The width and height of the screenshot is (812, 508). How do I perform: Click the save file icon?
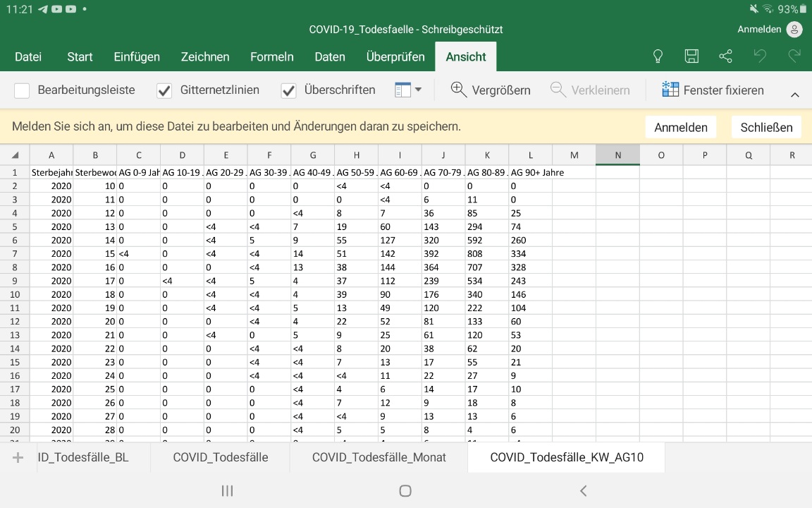[691, 56]
